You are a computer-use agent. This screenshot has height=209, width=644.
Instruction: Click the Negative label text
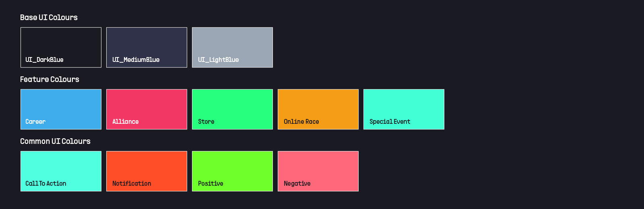297,183
